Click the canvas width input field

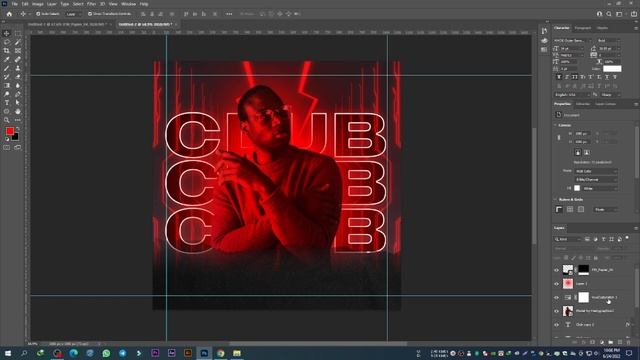click(x=582, y=133)
